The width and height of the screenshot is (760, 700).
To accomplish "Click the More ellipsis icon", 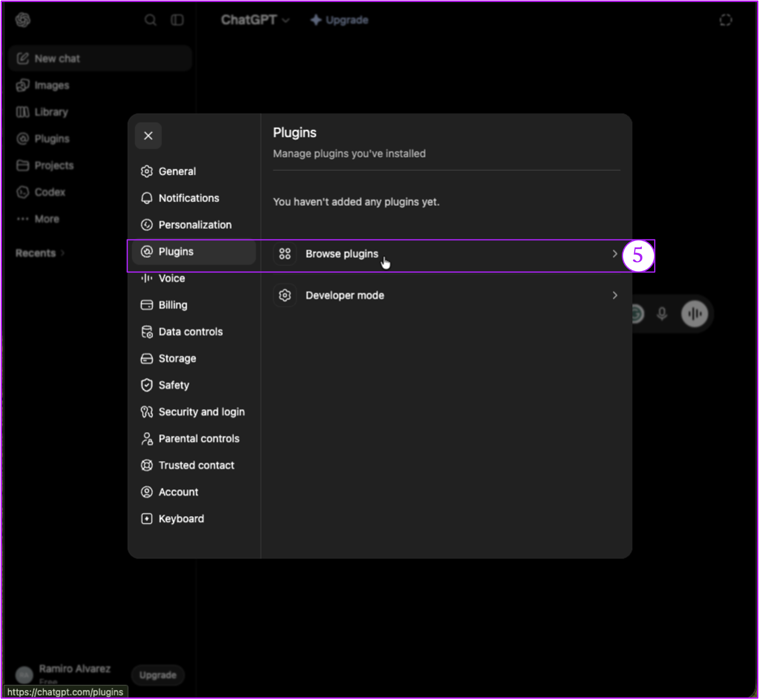I will (23, 219).
